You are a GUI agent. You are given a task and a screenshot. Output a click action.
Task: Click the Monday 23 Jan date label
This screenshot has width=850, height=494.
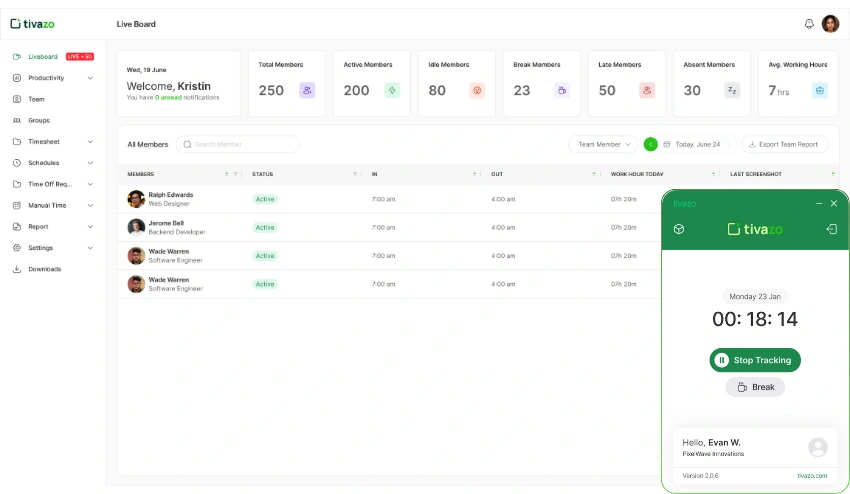point(755,297)
